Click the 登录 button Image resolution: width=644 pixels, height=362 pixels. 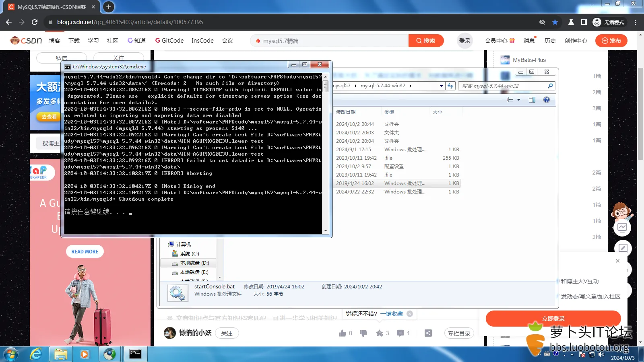coord(465,41)
